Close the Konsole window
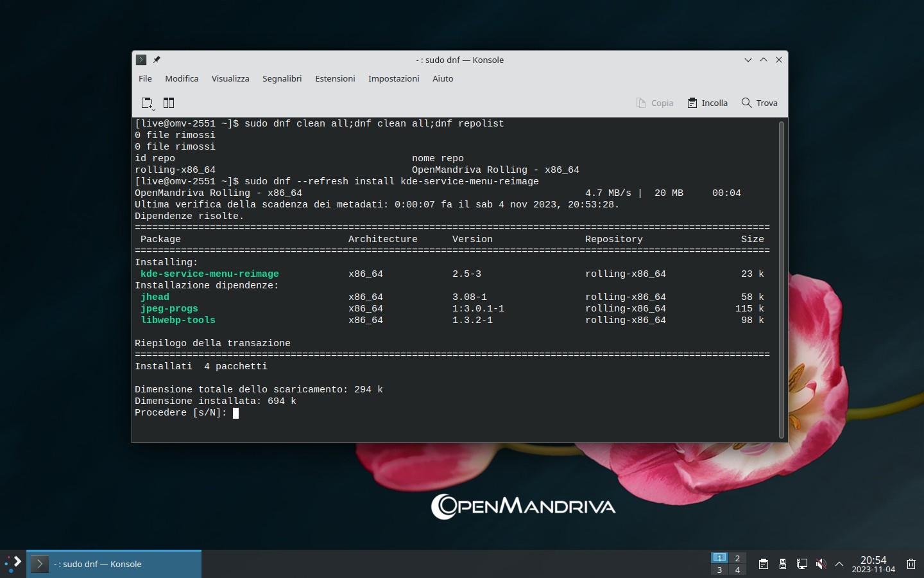The height and width of the screenshot is (578, 924). click(x=779, y=60)
